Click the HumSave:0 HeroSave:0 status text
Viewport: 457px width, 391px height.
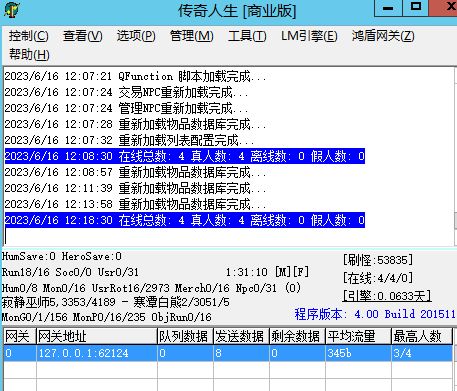pyautogui.click(x=62, y=256)
